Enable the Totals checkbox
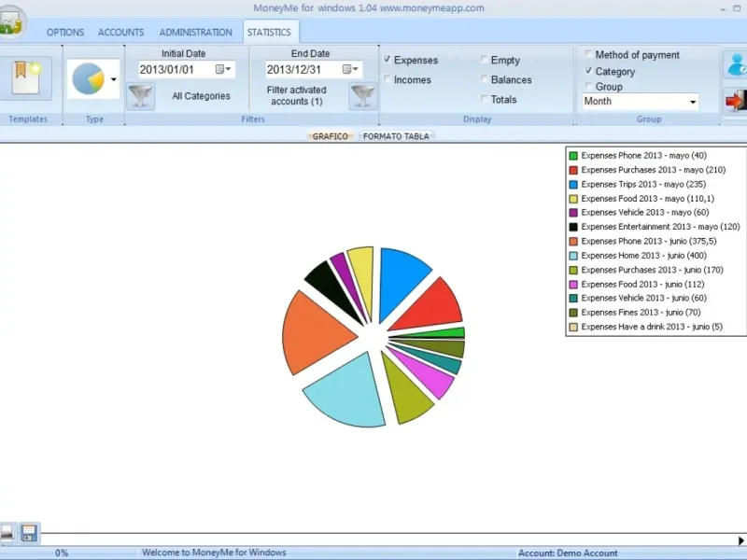The height and width of the screenshot is (560, 747). tap(484, 99)
